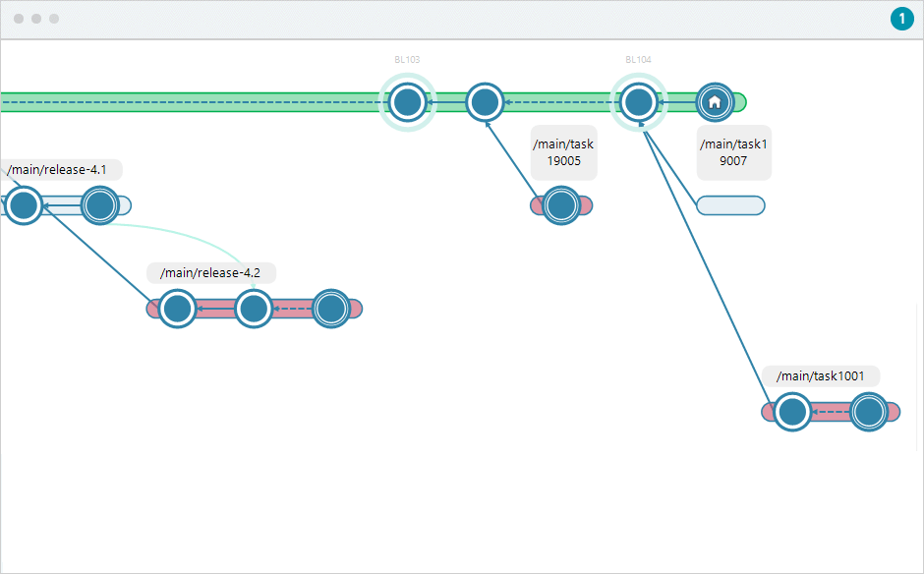This screenshot has height=574, width=924.
Task: Click the rightmost commit on /main/task1001 branch
Action: [868, 412]
